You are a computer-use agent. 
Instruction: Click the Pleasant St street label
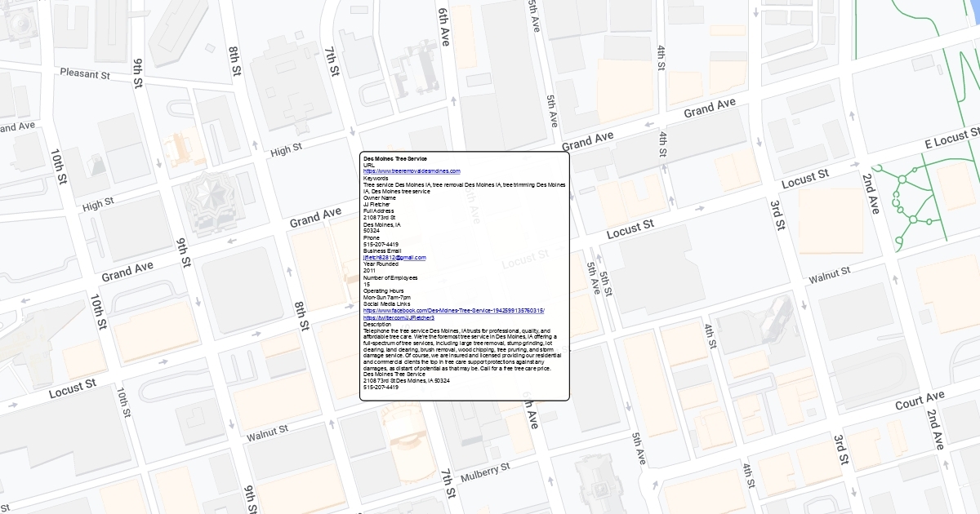click(84, 74)
